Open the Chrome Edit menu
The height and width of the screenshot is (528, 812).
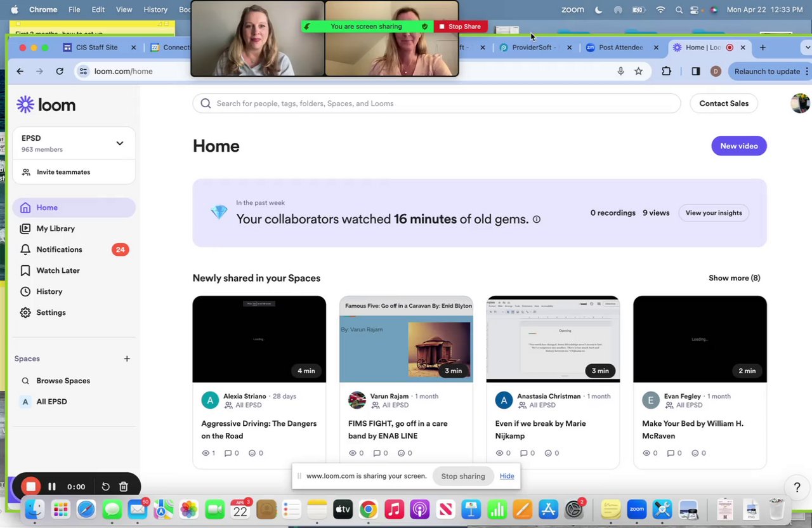(98, 10)
